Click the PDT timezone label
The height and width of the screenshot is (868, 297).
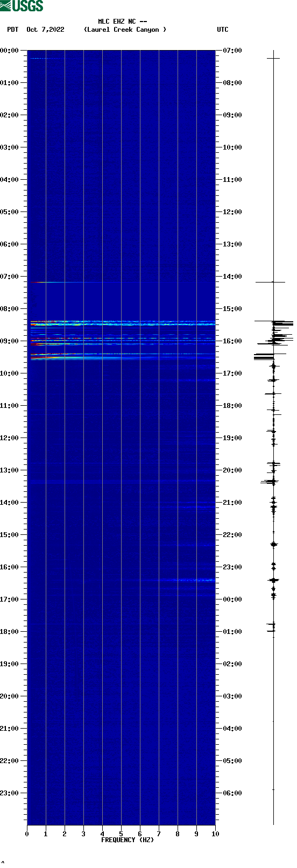click(x=13, y=30)
